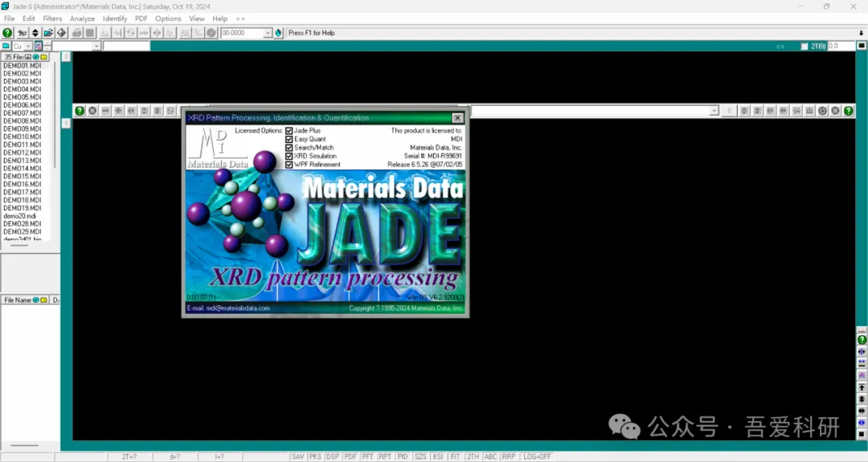The image size is (868, 462).
Task: Toggle the Search/Match checkbox
Action: point(289,148)
